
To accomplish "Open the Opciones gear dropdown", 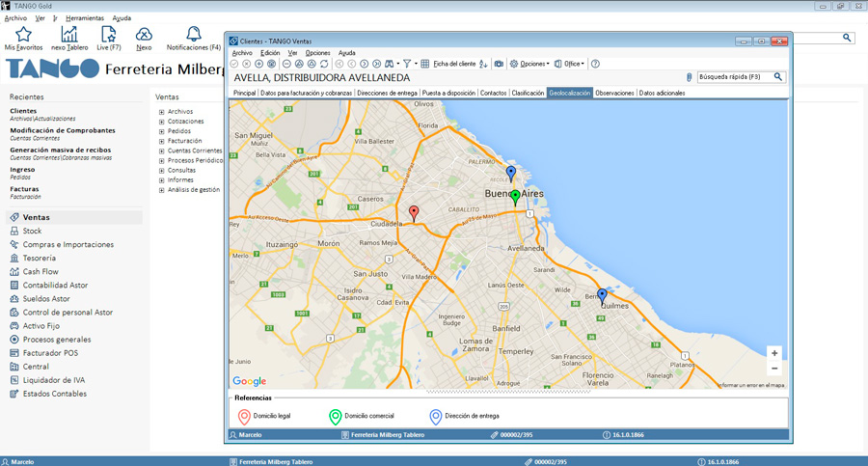I will point(529,64).
